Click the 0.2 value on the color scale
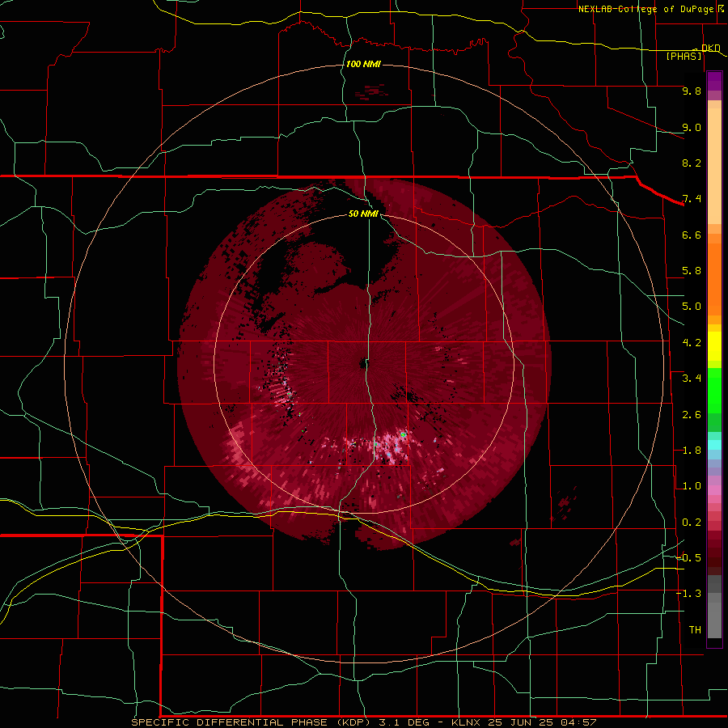The image size is (728, 728). (x=692, y=523)
